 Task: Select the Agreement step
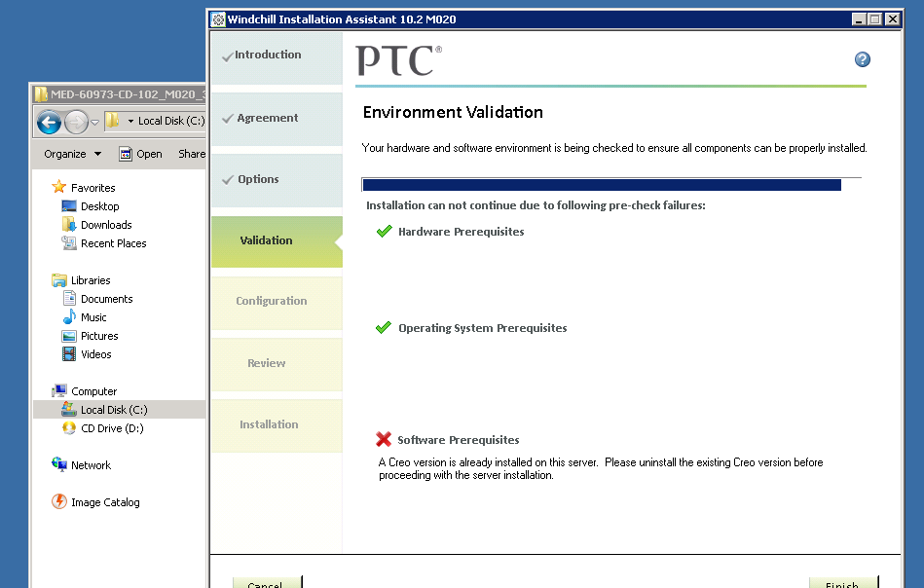tap(277, 120)
